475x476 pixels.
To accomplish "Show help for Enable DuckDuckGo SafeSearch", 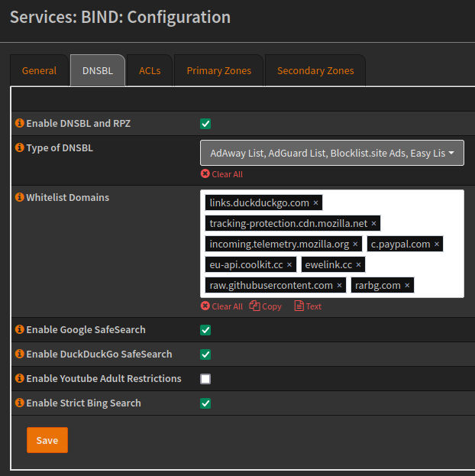I will tap(20, 354).
